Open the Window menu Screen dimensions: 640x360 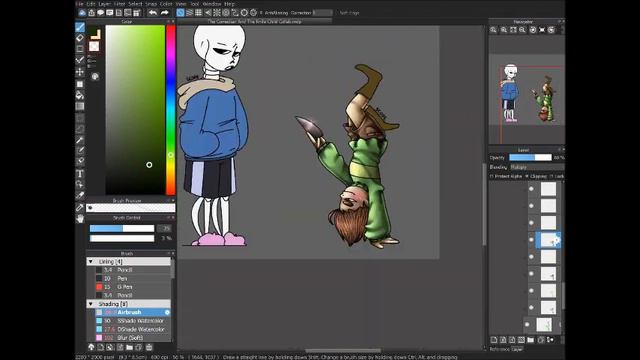coord(212,4)
